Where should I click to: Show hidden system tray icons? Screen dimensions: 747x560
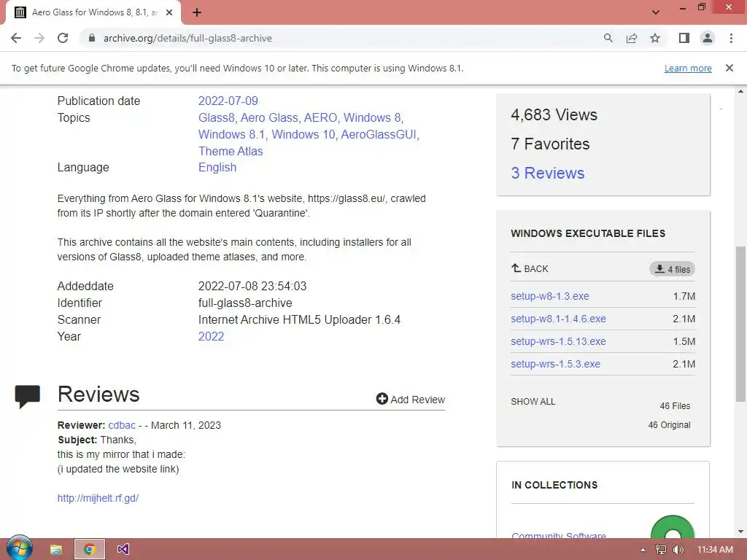(643, 550)
